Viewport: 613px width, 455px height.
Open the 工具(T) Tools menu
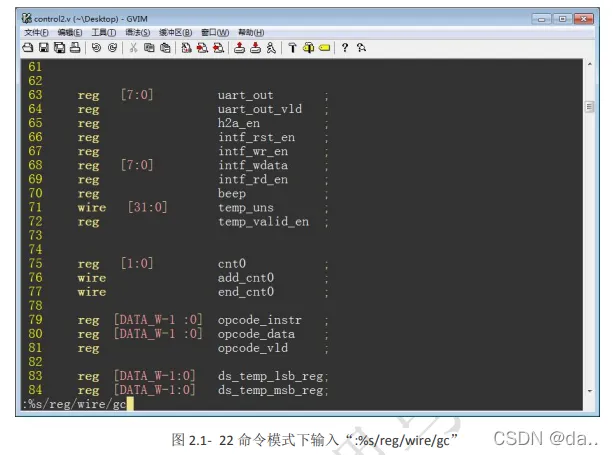click(104, 32)
